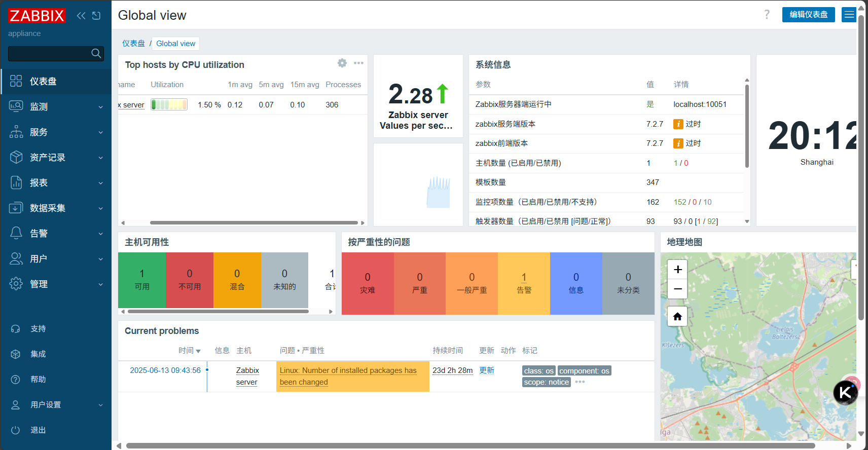Click the 23d 2h 28m duration link
The height and width of the screenshot is (450, 868).
point(452,370)
